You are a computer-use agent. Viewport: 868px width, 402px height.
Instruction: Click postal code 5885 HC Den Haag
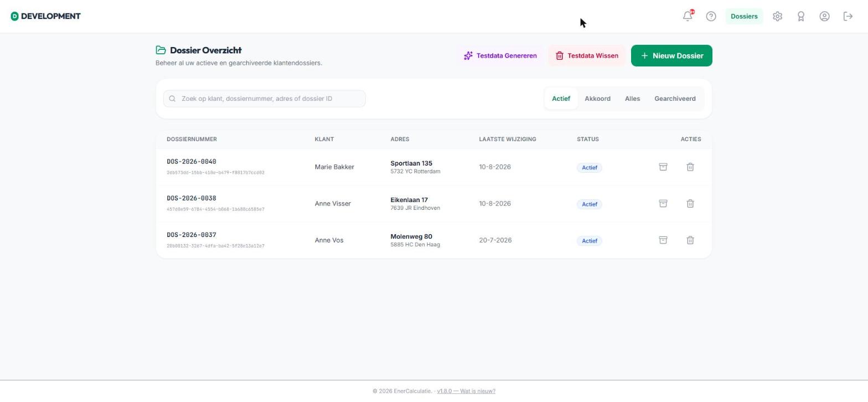(x=415, y=245)
